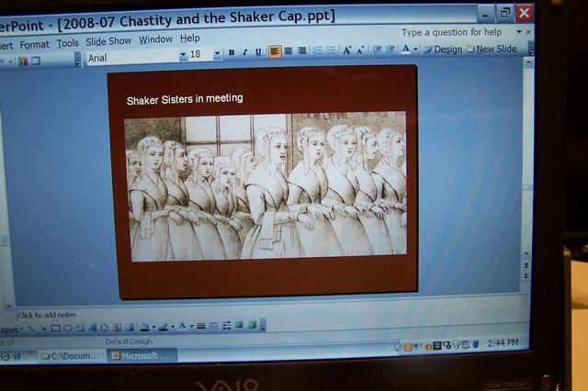Screen dimensions: 588x391
Task: Go to the previous slide with double-arrow button
Action: coord(526,265)
